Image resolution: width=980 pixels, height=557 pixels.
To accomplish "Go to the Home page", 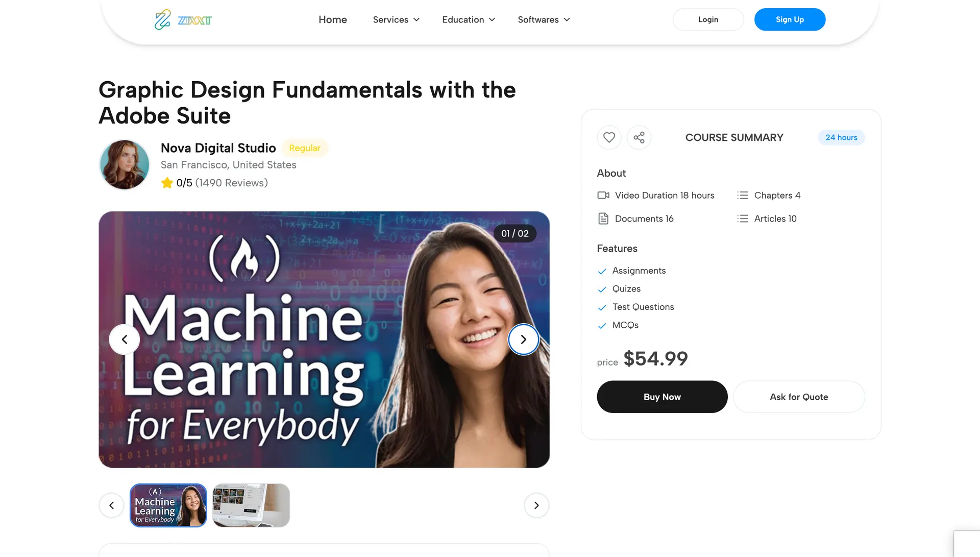I will coord(333,19).
